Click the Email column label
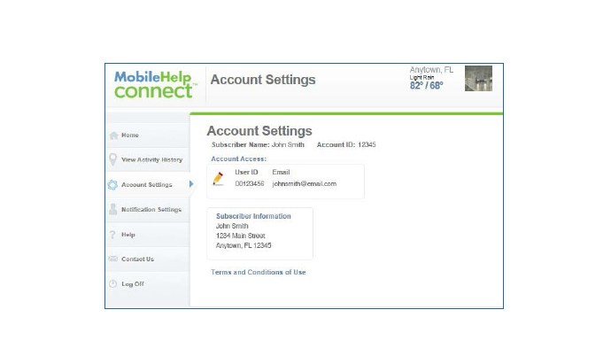611x364 pixels. pos(281,172)
